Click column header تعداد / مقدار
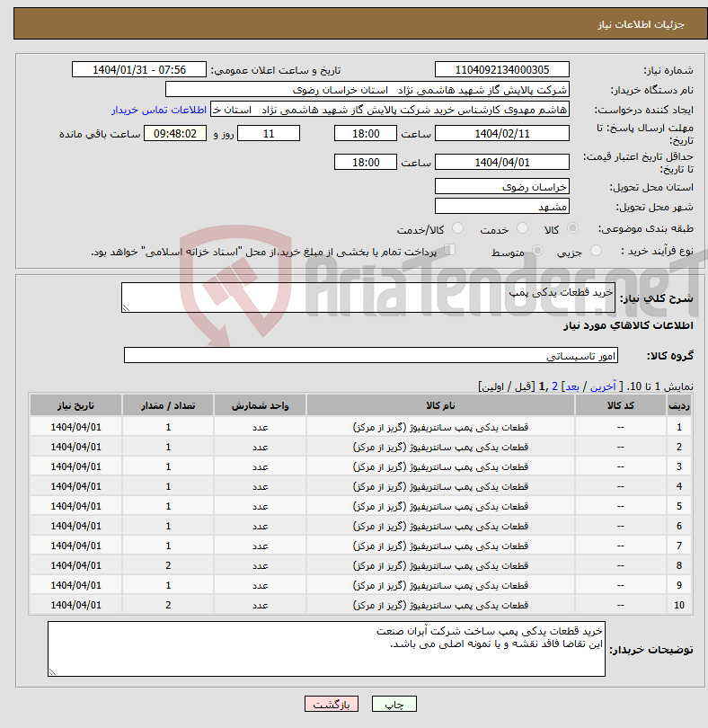 point(168,405)
